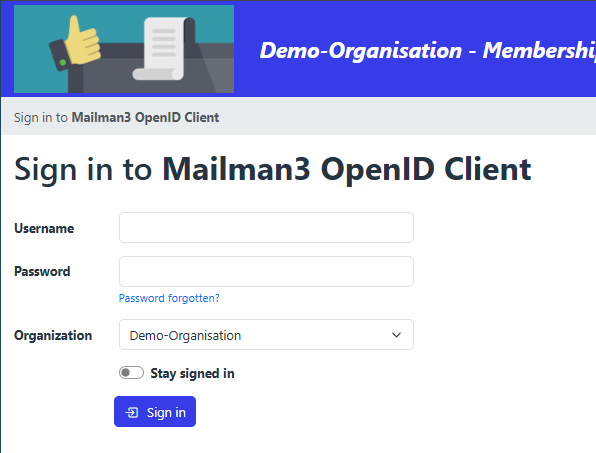Click the teal logo banner image

point(124,49)
